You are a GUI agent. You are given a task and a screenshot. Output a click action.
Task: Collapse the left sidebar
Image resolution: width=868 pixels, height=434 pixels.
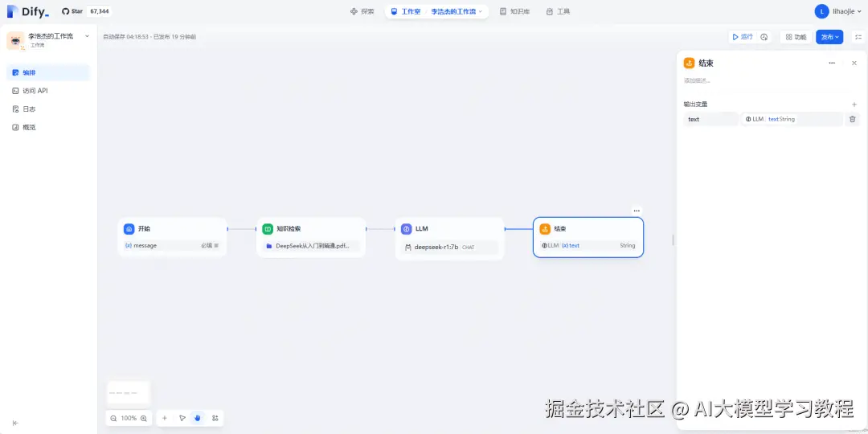pos(15,423)
